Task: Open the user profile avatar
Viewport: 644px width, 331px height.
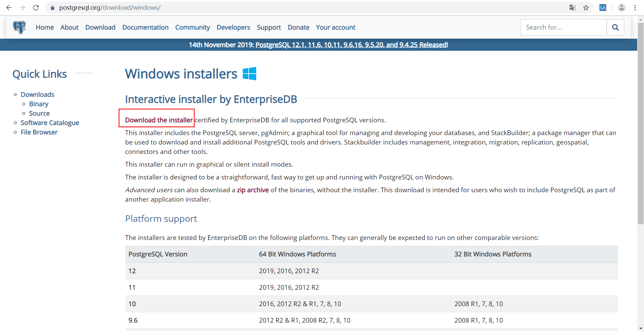Action: (622, 7)
